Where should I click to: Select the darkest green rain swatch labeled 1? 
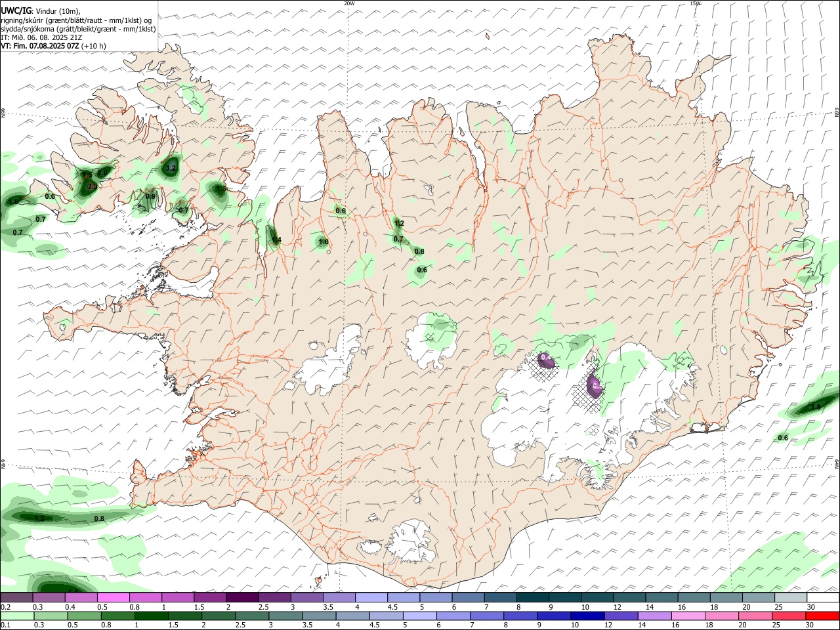pos(152,616)
